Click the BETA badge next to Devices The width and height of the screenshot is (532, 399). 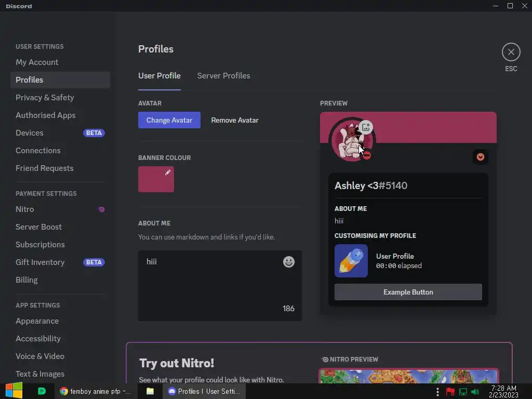(94, 132)
